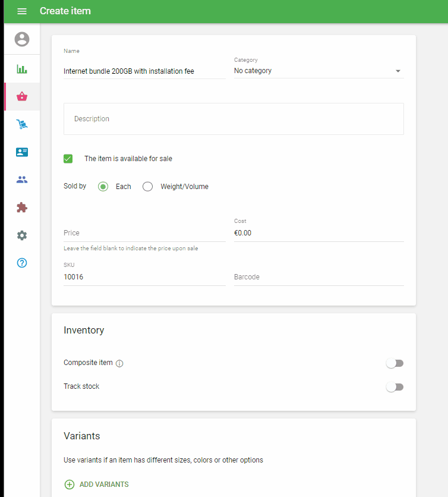Click into the Price input field
The width and height of the screenshot is (448, 497).
click(144, 233)
